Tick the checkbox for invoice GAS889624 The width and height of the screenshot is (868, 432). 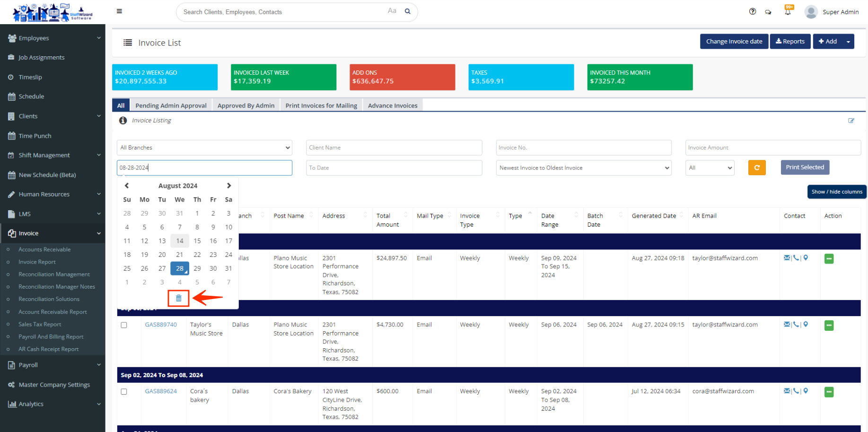point(124,392)
